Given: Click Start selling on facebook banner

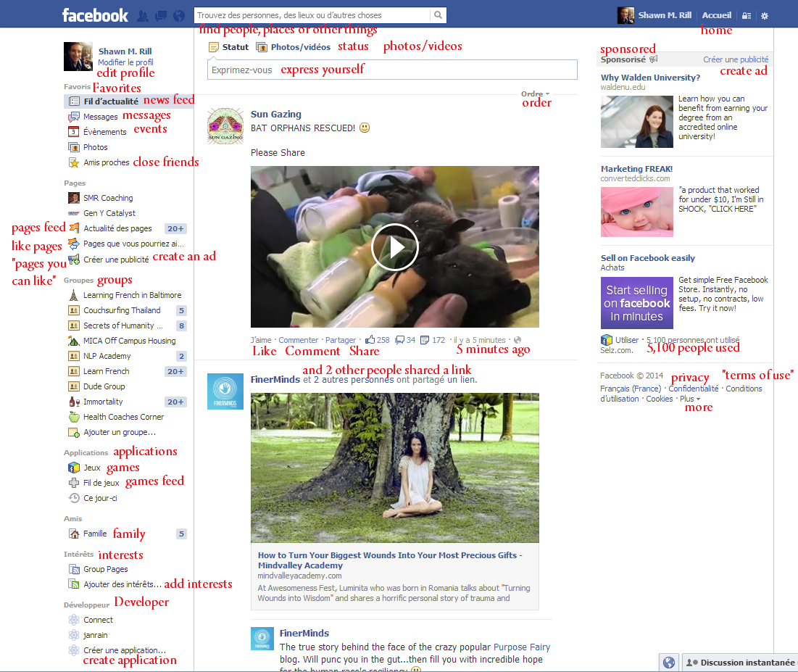Looking at the screenshot, I should click(x=636, y=303).
